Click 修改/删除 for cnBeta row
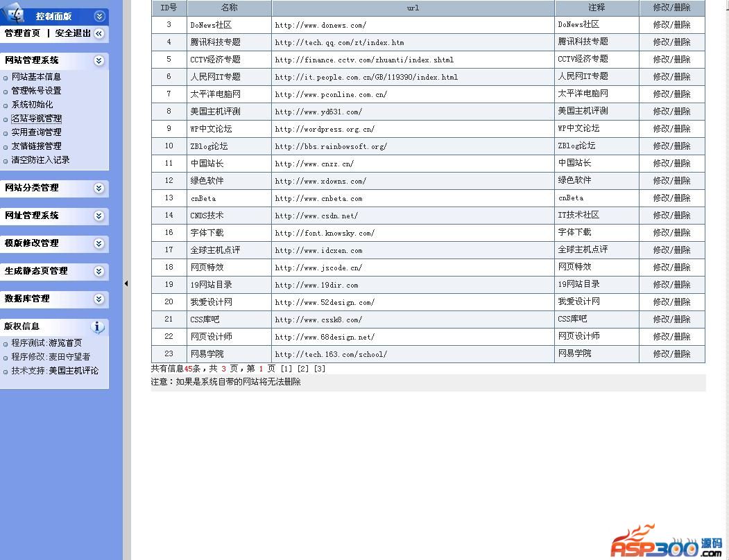This screenshot has width=729, height=560. 672,198
